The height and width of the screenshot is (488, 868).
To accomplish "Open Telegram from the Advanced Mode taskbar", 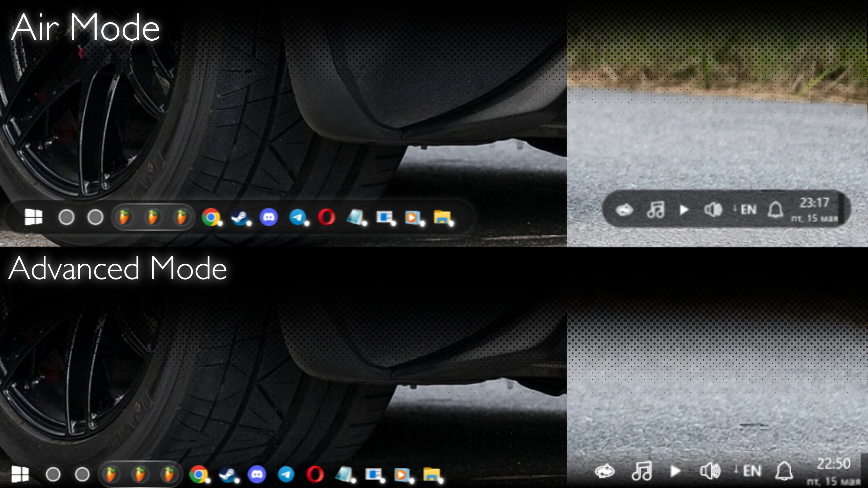I will point(286,474).
